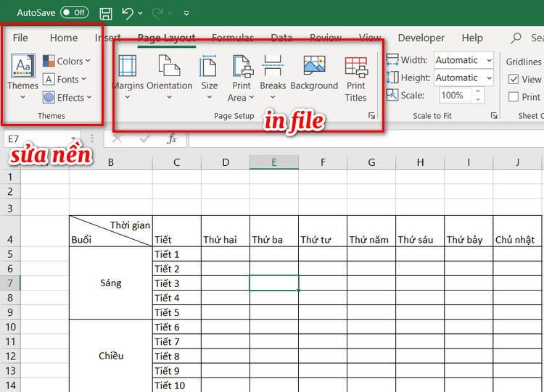Switch to the Developer tab

pos(421,38)
